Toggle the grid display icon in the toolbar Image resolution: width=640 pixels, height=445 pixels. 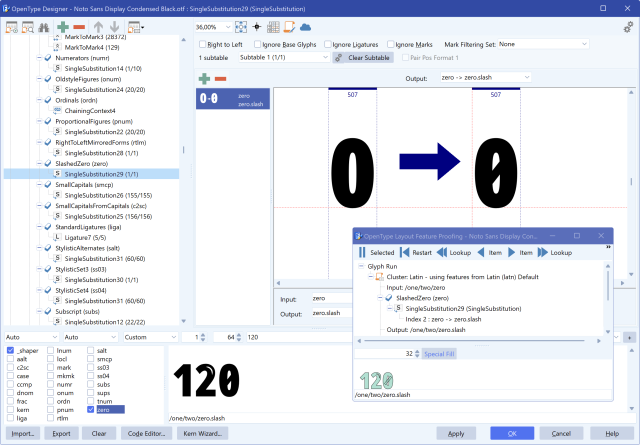point(273,27)
